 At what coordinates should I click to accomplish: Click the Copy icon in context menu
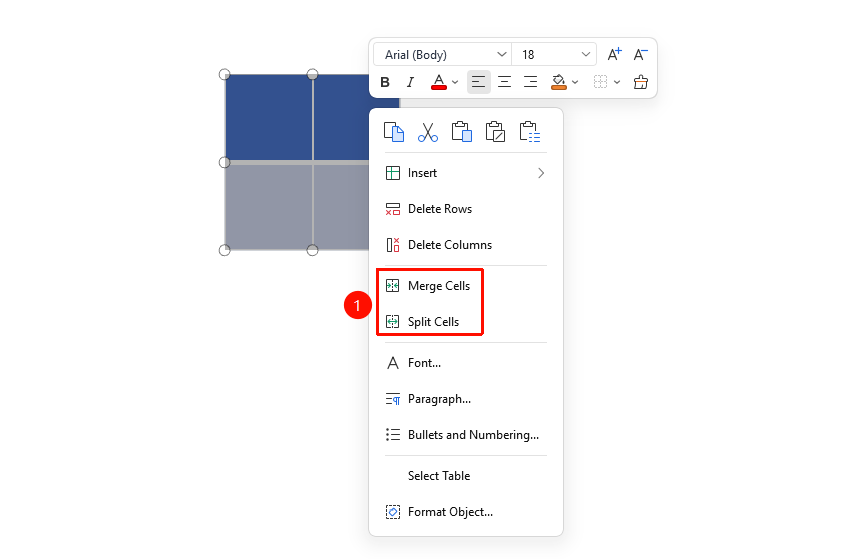click(394, 133)
